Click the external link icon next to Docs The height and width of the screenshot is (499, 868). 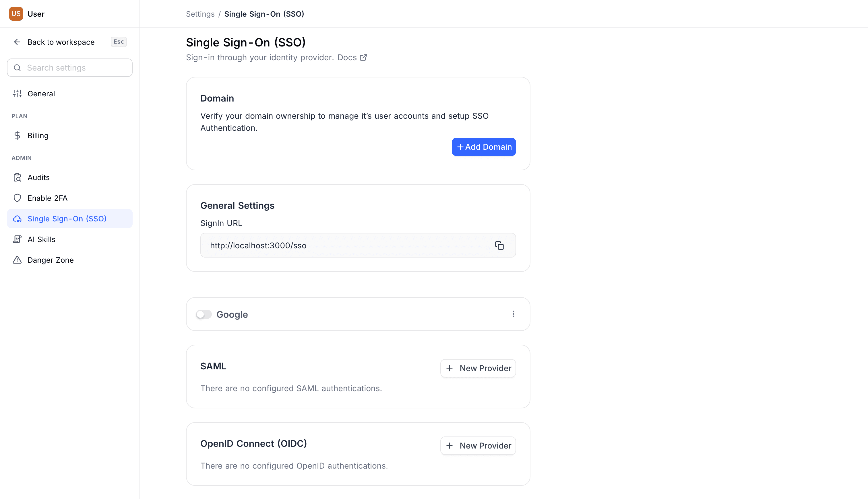[363, 57]
